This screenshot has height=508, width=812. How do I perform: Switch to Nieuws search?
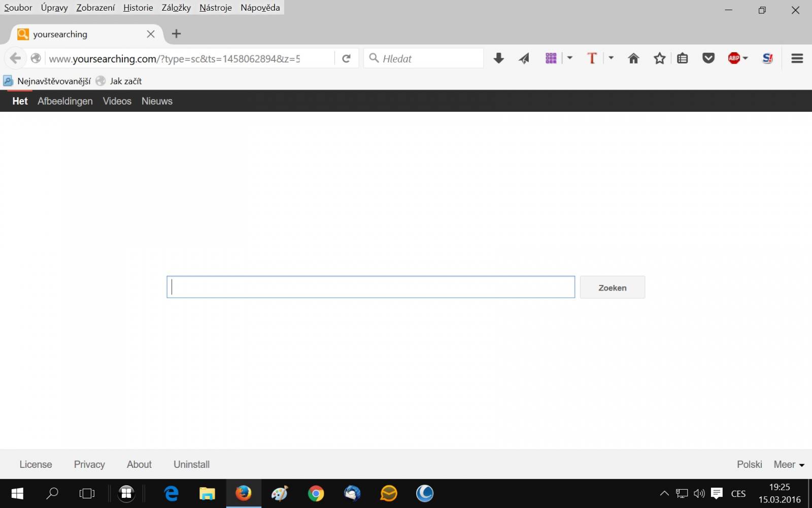(157, 101)
